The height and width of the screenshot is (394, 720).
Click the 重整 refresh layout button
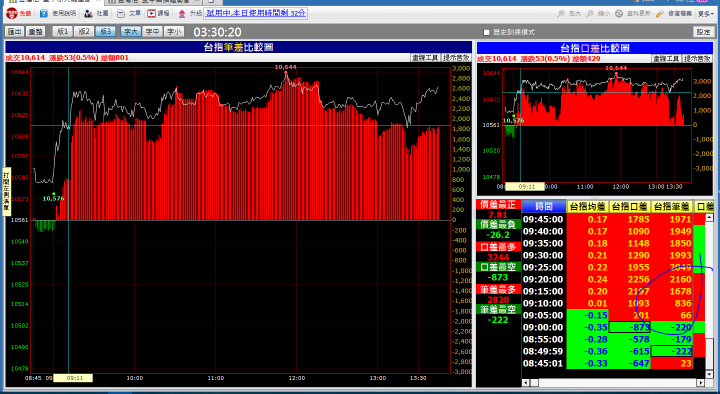coord(35,31)
